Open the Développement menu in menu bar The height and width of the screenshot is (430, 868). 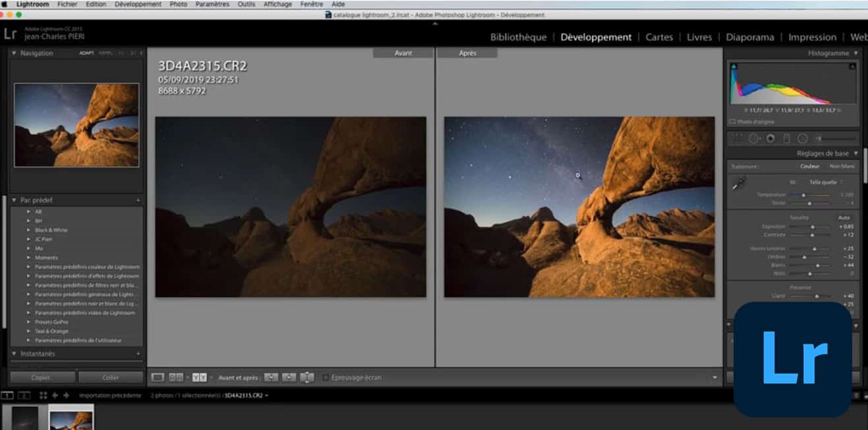[x=138, y=4]
